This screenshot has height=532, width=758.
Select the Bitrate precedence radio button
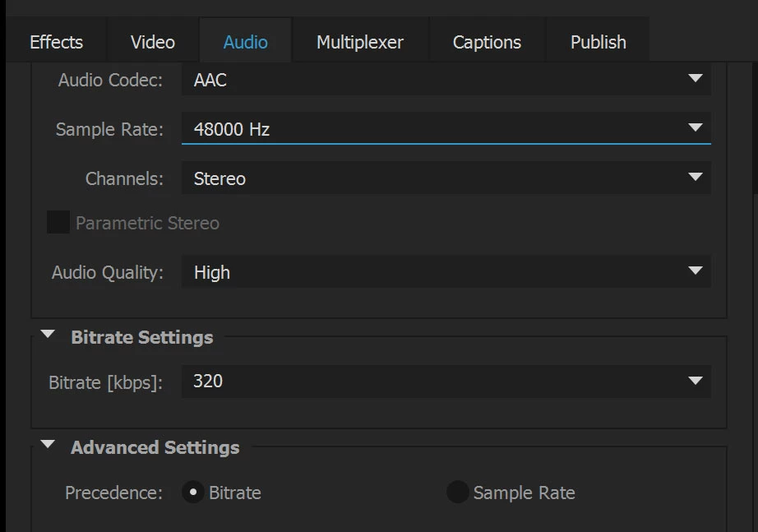click(193, 493)
